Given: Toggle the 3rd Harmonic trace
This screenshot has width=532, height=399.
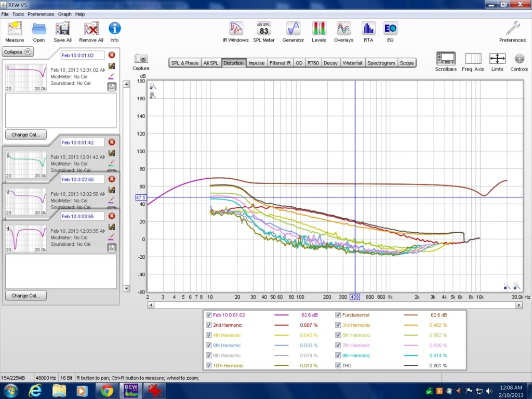Looking at the screenshot, I should tap(338, 325).
